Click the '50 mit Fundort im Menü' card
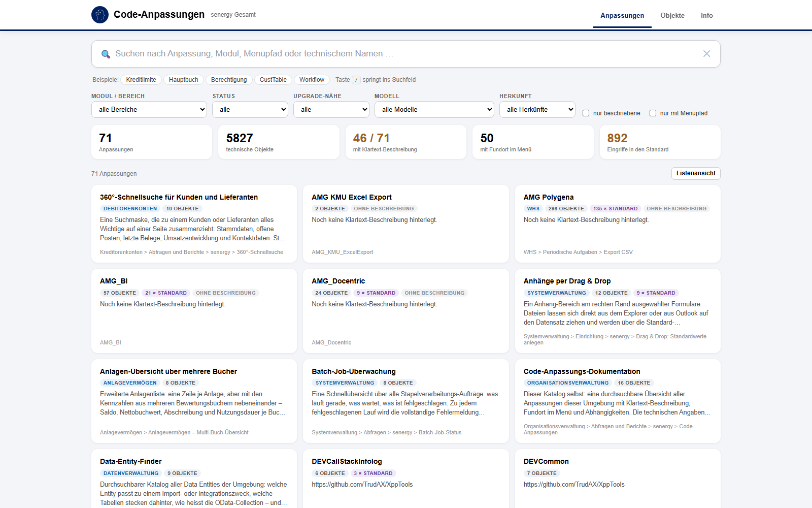 click(x=533, y=142)
